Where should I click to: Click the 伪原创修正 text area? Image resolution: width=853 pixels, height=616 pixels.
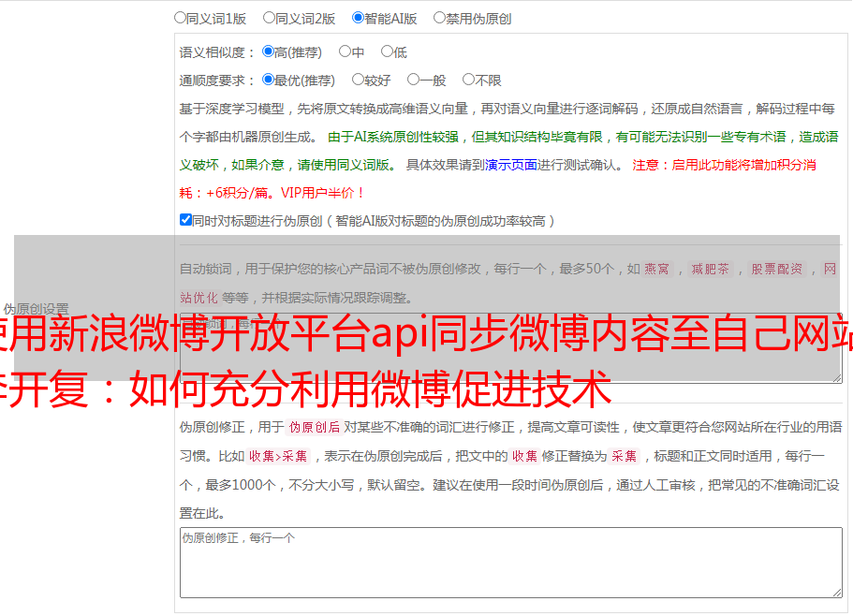click(511, 563)
